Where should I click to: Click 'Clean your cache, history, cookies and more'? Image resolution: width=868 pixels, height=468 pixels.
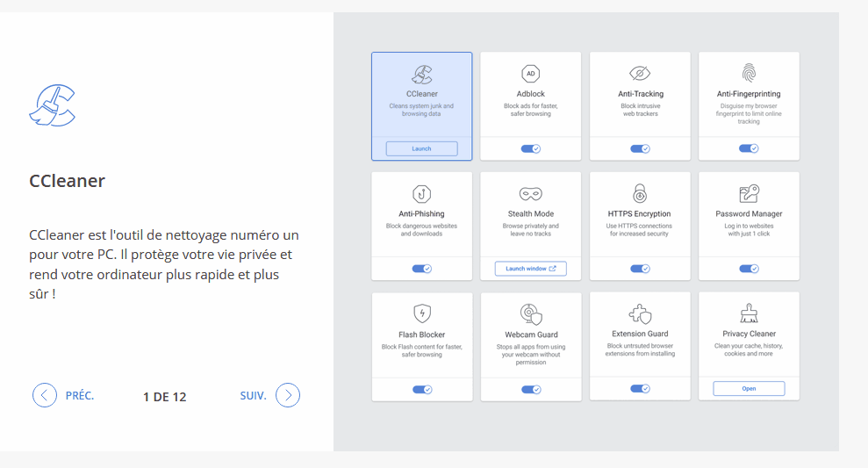point(749,349)
